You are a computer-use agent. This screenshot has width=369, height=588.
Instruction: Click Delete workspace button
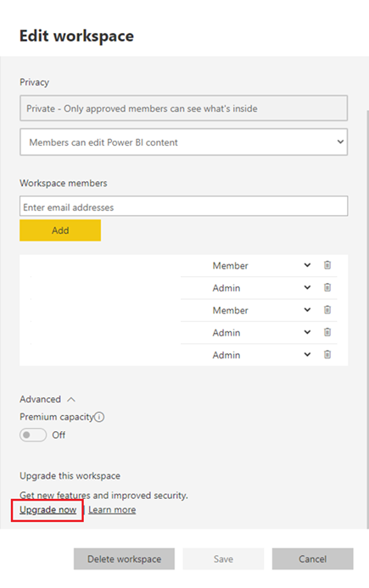point(124,558)
